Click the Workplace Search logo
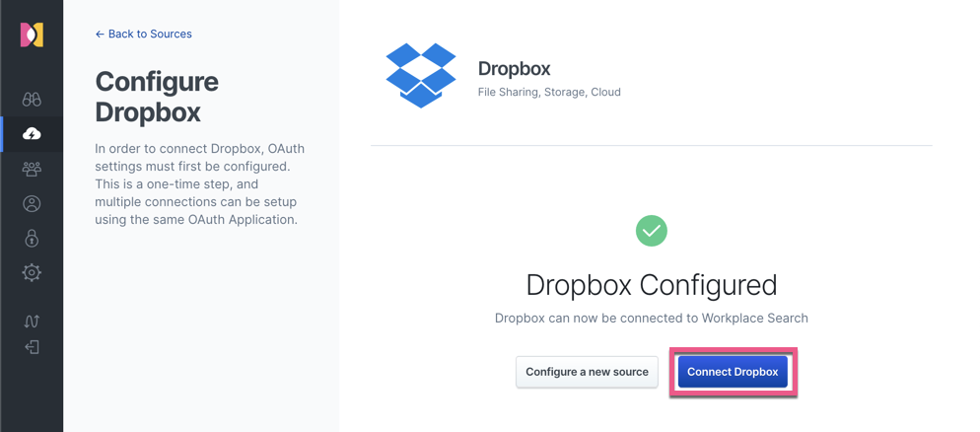Screen dimensions: 980x432 click(32, 35)
